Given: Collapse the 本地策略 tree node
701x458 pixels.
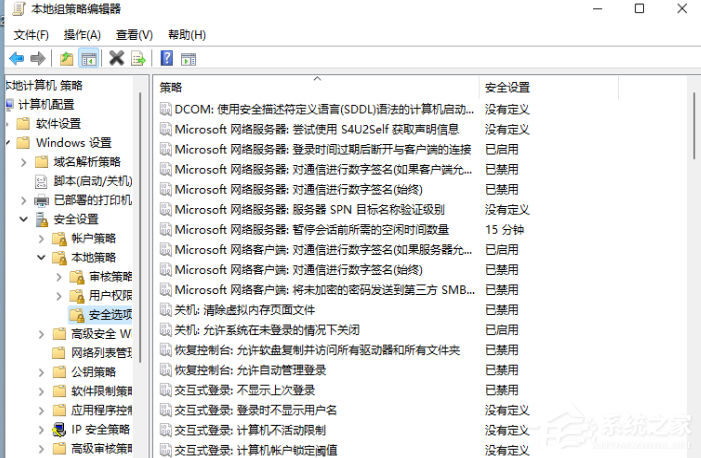Looking at the screenshot, I should pos(39,257).
